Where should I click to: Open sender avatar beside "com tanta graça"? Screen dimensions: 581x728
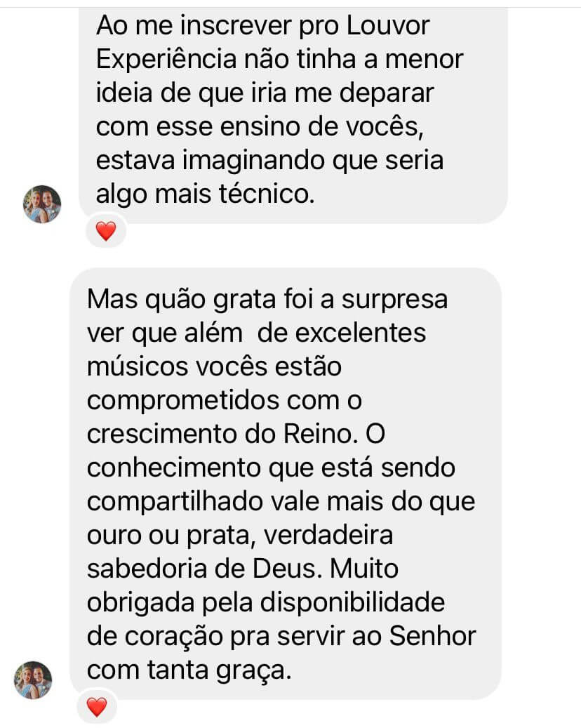(x=33, y=680)
